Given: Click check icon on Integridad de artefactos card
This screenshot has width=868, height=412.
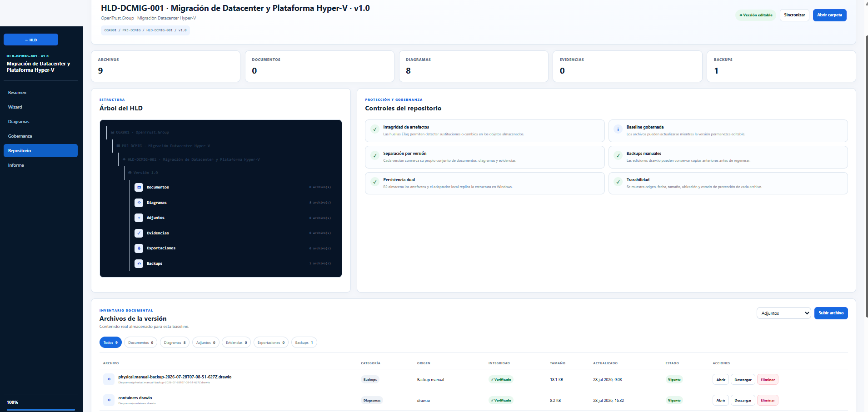Looking at the screenshot, I should 375,129.
